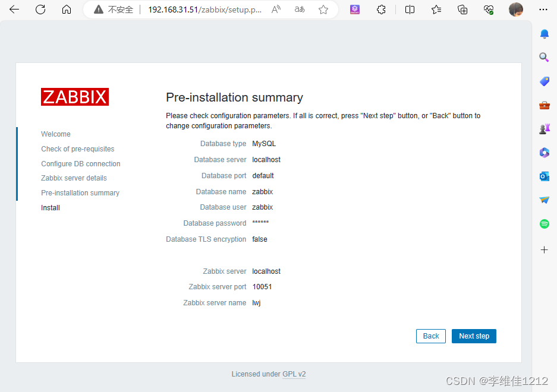
Task: Select Check of pre-requisites step
Action: [78, 148]
